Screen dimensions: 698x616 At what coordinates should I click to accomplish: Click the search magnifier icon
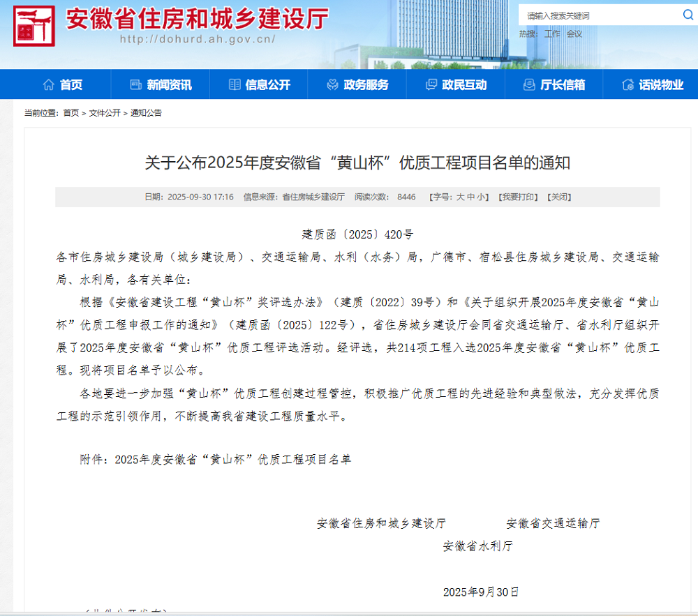[x=688, y=14]
